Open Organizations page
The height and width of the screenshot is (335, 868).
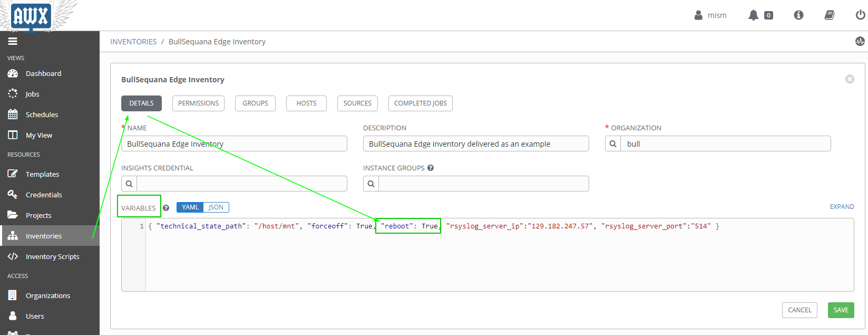coord(48,295)
